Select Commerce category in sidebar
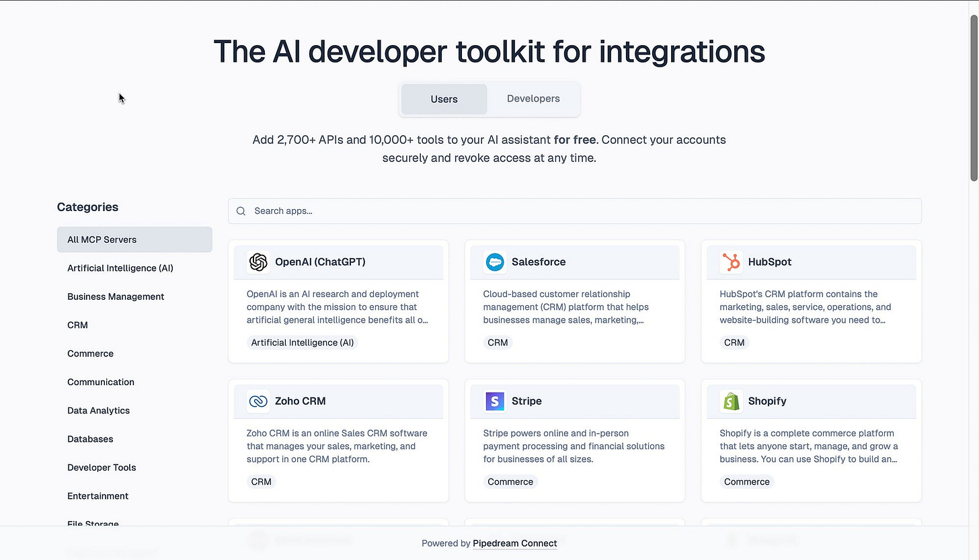The image size is (979, 560). pyautogui.click(x=134, y=354)
